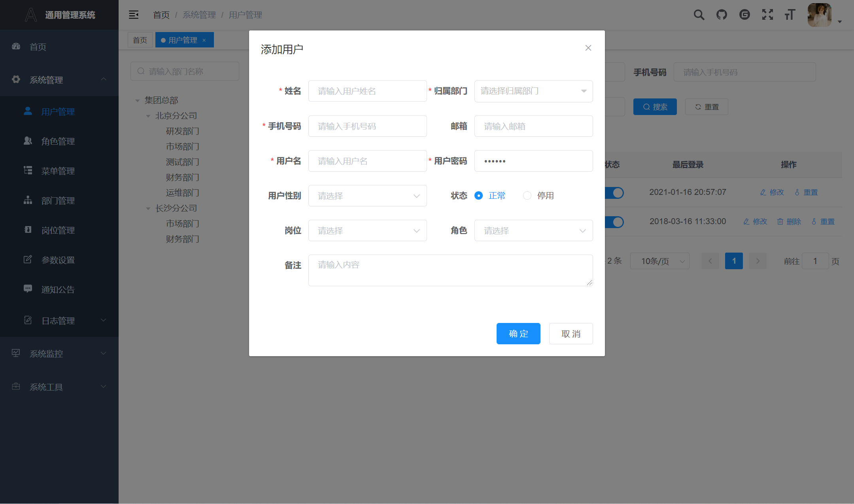Expand the 系统监控 menu chevron
This screenshot has width=854, height=504.
(x=104, y=353)
